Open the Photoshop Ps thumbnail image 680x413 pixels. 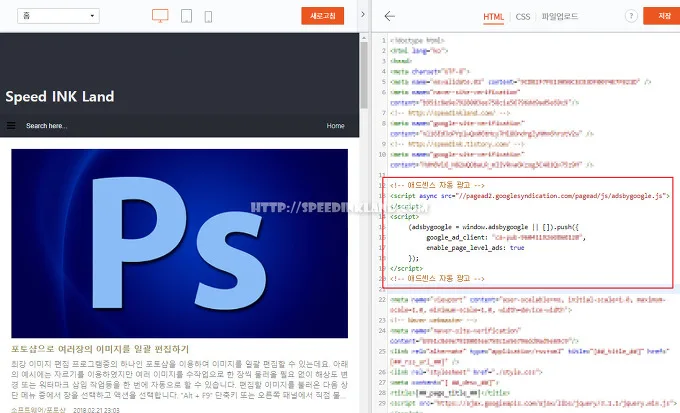click(180, 243)
